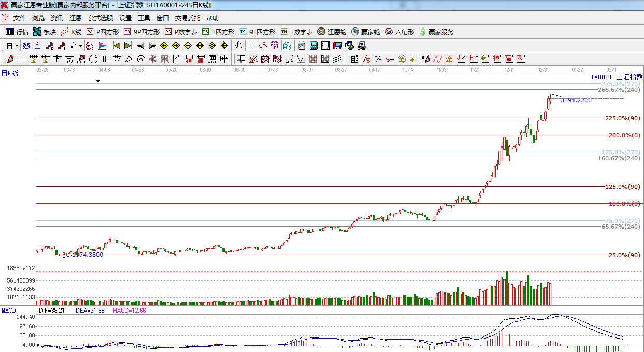Toggle the crosshair cursor tool
The width and height of the screenshot is (644, 352).
251,46
